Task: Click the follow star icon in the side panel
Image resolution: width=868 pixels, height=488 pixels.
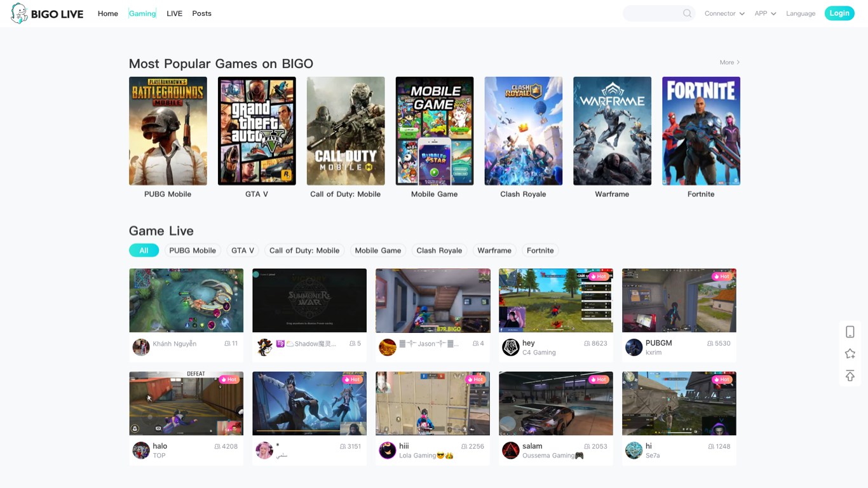Action: [x=850, y=353]
